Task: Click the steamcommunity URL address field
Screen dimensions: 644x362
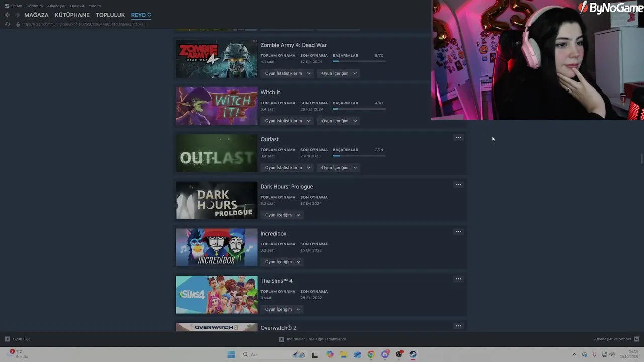Action: point(84,24)
